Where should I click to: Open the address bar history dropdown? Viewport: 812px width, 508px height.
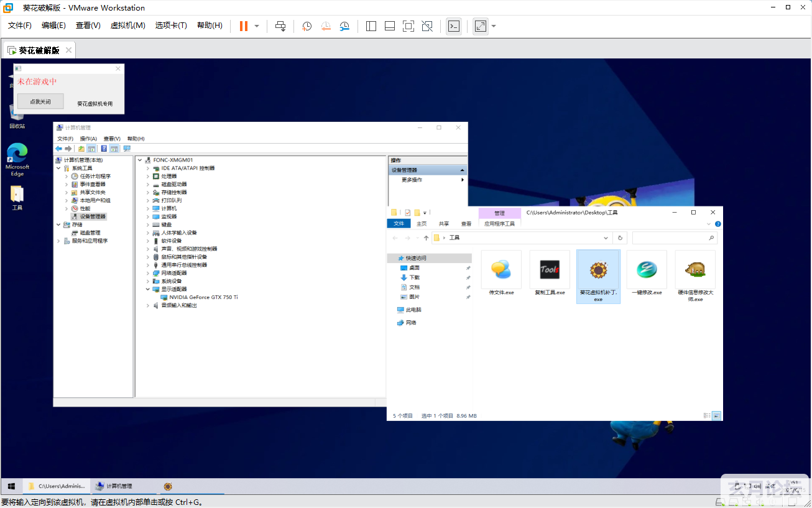point(606,238)
